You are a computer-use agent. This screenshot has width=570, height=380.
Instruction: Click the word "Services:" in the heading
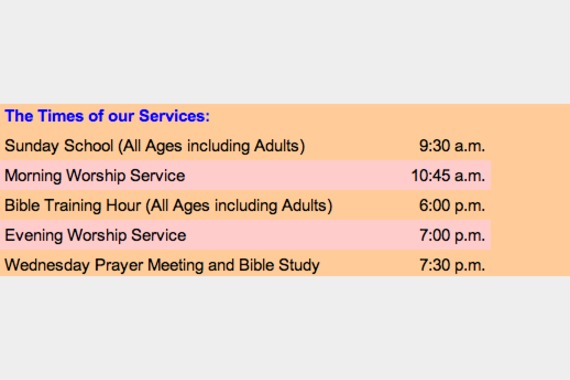174,116
